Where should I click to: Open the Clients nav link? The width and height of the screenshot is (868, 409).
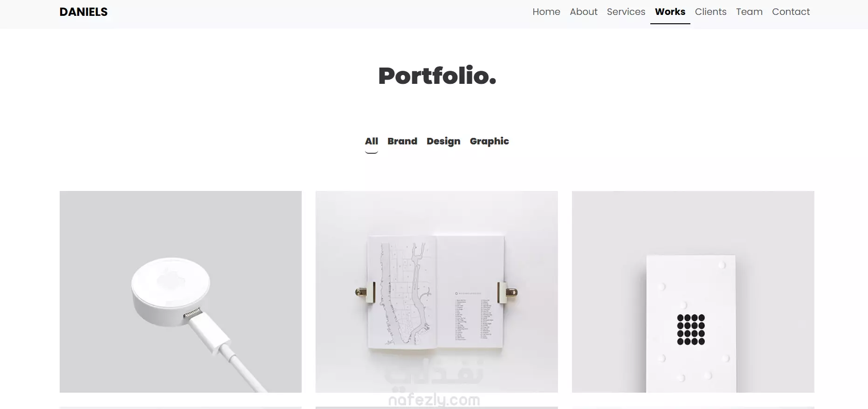(711, 12)
